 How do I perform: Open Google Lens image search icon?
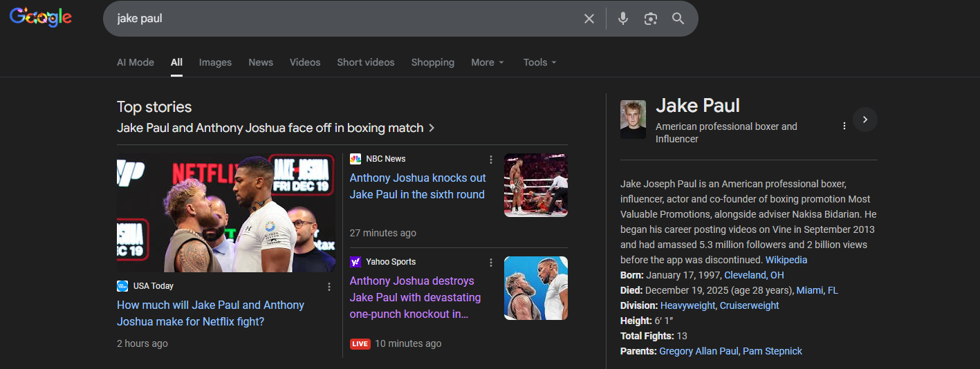click(x=650, y=19)
